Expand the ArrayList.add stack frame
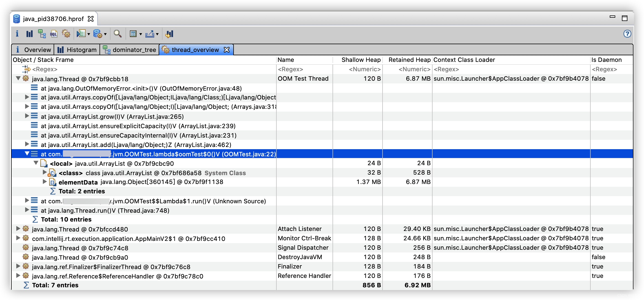644x300 pixels. (27, 144)
